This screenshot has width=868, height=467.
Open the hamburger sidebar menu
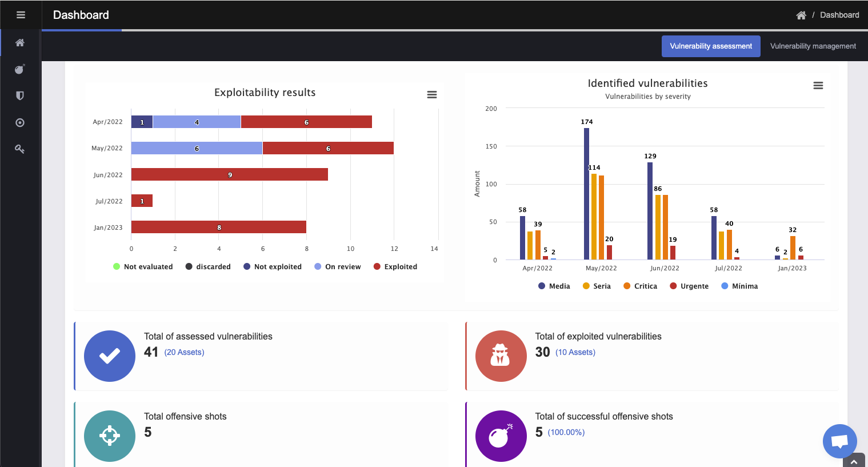click(21, 15)
